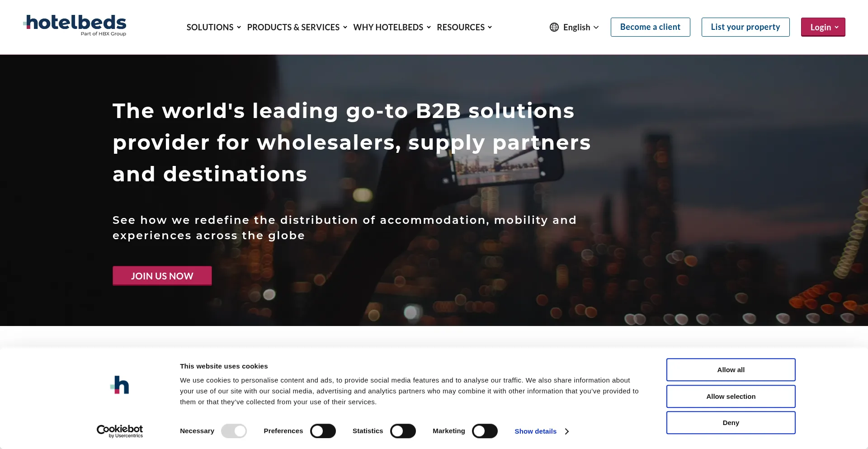The width and height of the screenshot is (868, 449).
Task: Click the hotelbeds logo in header
Action: tap(75, 25)
